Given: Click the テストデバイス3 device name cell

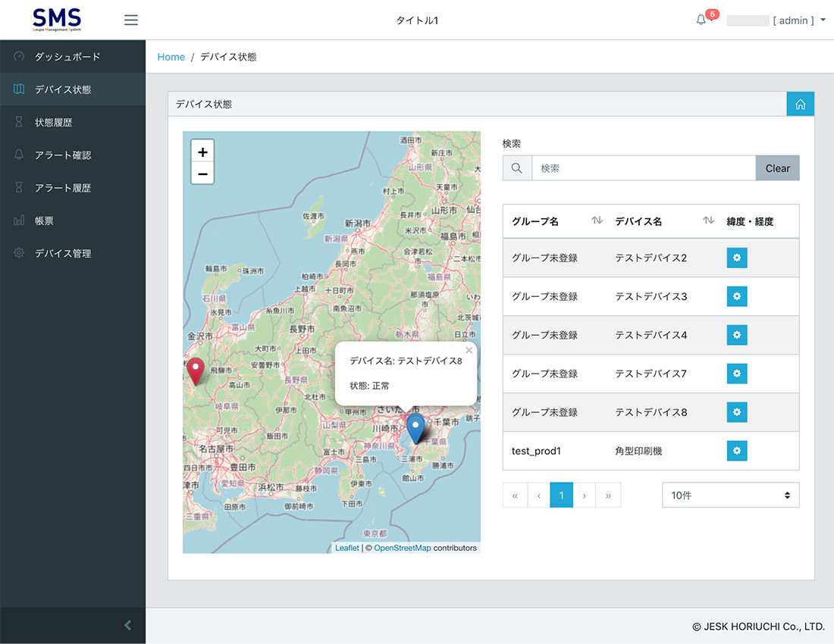Looking at the screenshot, I should [x=651, y=296].
